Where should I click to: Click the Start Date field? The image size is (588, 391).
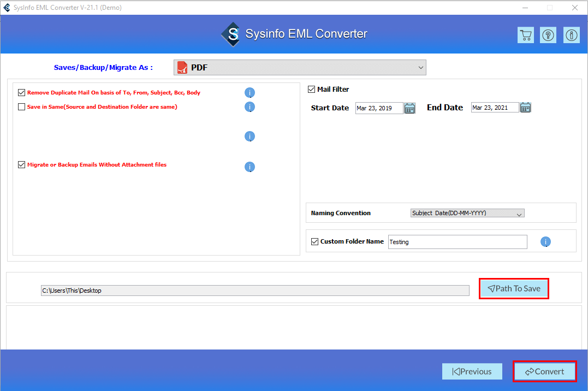379,108
